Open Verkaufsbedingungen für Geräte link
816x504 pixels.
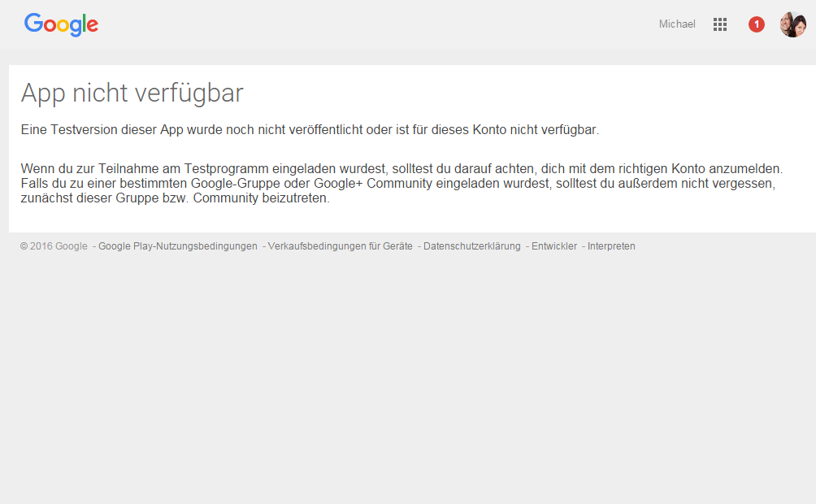(x=341, y=246)
